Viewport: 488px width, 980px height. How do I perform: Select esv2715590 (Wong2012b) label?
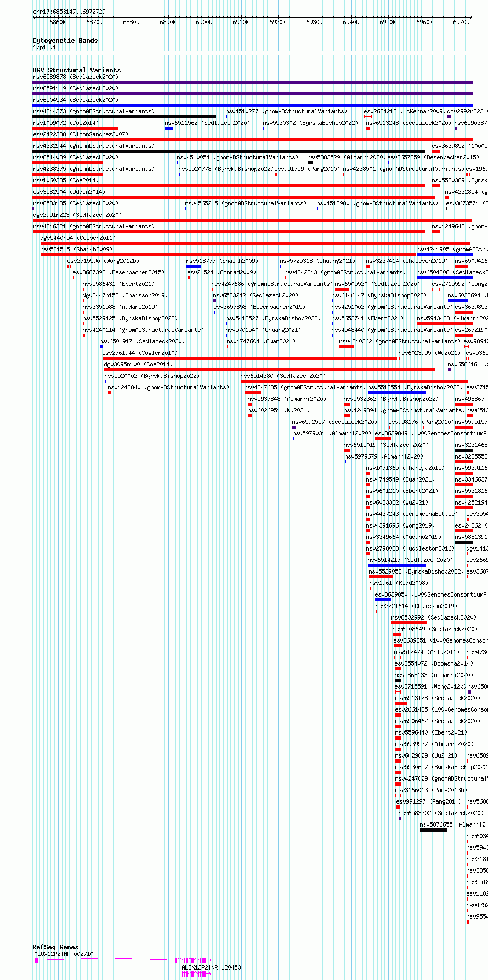click(x=103, y=261)
